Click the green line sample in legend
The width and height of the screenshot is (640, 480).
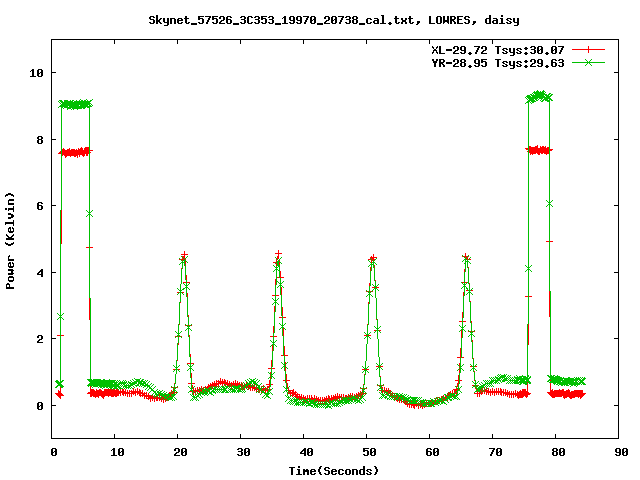(x=589, y=62)
